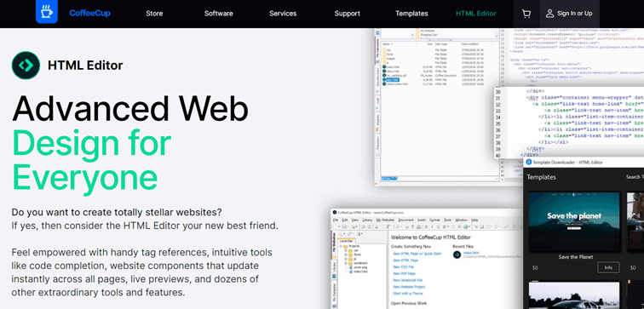Image resolution: width=644 pixels, height=309 pixels.
Task: Select my_wedding.cpf in the file list
Action: pos(397,76)
